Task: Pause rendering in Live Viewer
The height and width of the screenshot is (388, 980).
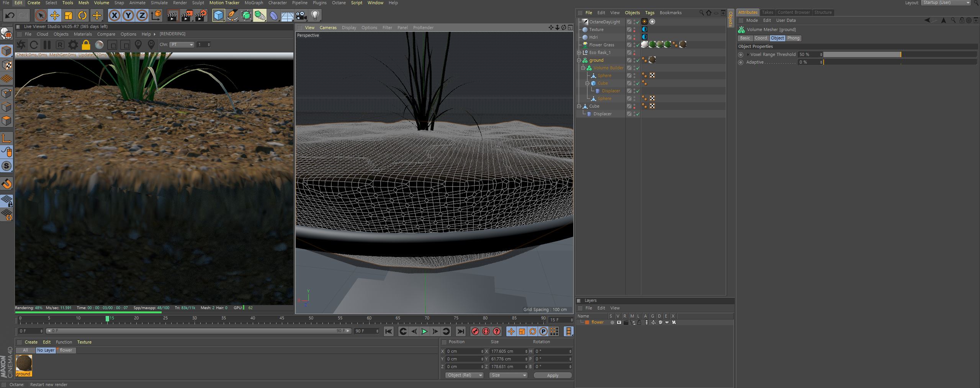Action: point(47,45)
